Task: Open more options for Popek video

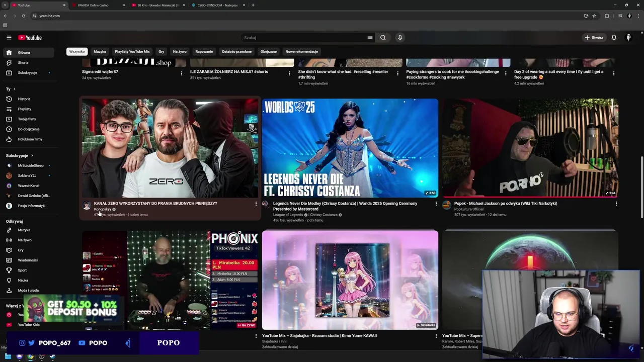Action: click(616, 204)
